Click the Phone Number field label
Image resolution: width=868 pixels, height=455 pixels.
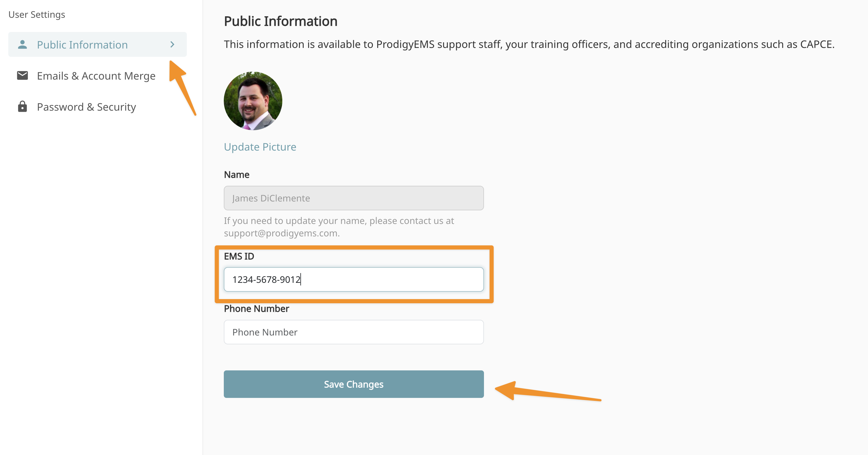click(256, 309)
